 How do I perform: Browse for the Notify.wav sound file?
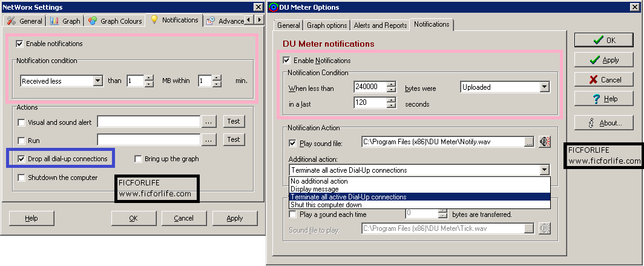pos(530,142)
